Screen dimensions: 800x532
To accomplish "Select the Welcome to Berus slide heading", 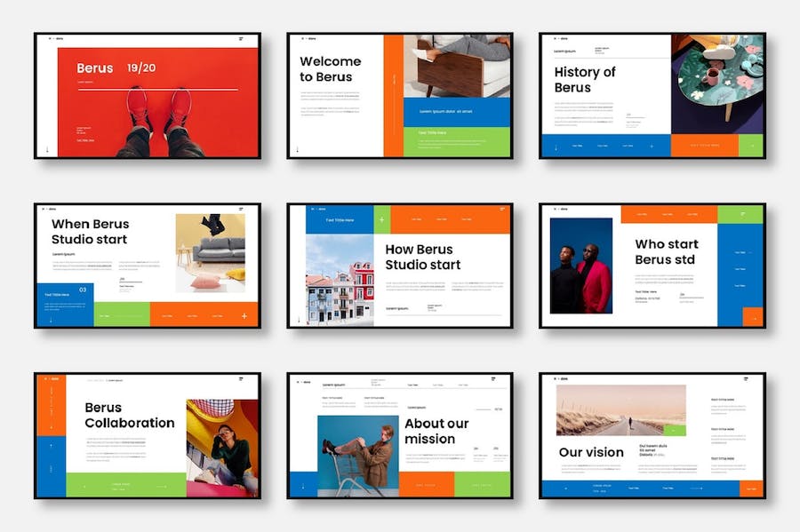I will click(331, 69).
